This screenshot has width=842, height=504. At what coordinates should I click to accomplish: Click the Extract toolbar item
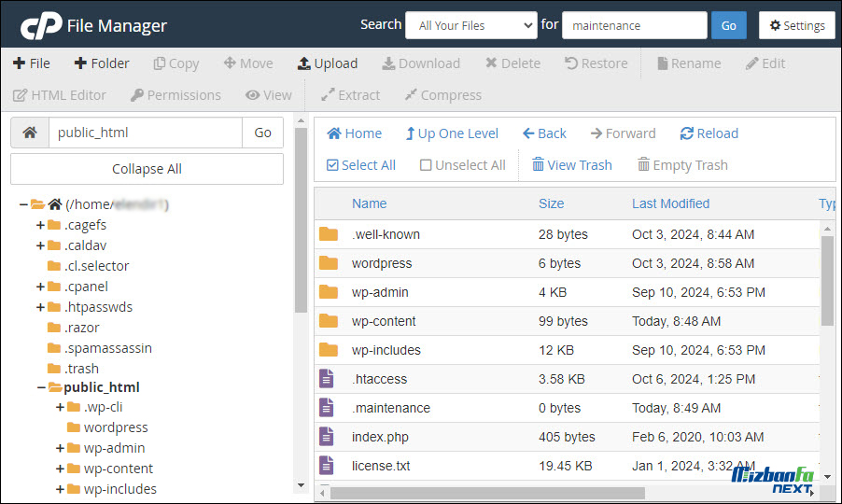point(351,95)
